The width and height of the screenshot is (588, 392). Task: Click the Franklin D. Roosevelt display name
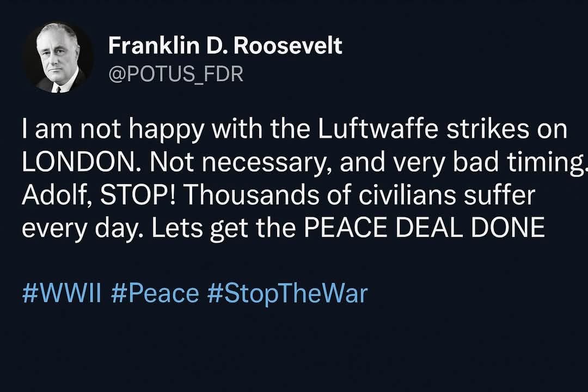[225, 46]
